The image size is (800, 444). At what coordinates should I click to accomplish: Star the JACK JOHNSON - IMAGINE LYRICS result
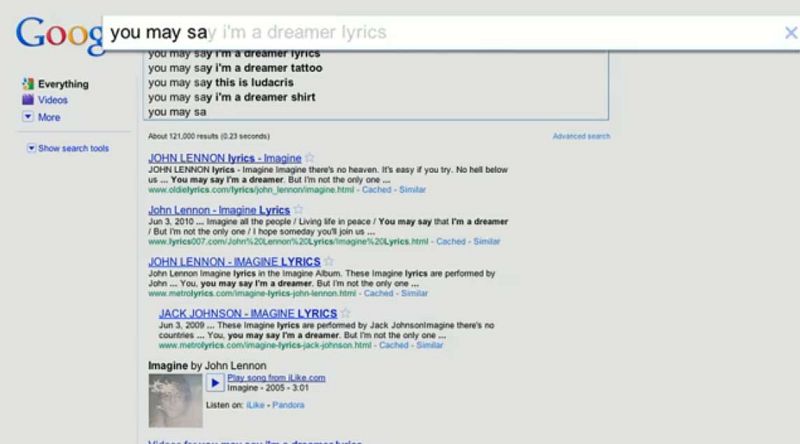343,313
